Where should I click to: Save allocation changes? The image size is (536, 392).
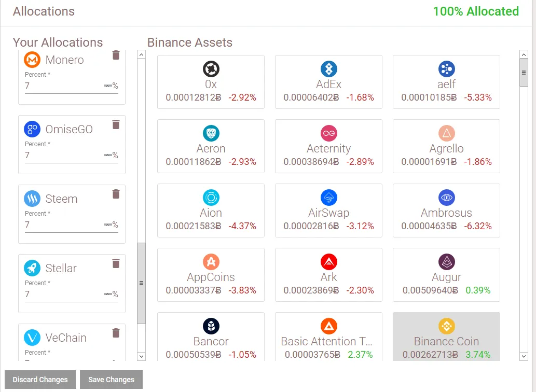click(x=111, y=380)
